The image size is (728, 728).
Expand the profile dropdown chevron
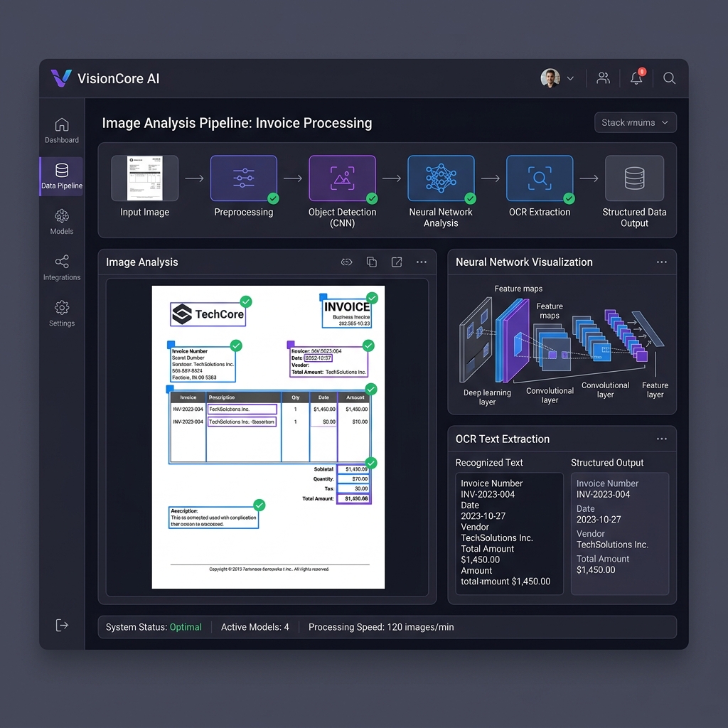[x=571, y=78]
